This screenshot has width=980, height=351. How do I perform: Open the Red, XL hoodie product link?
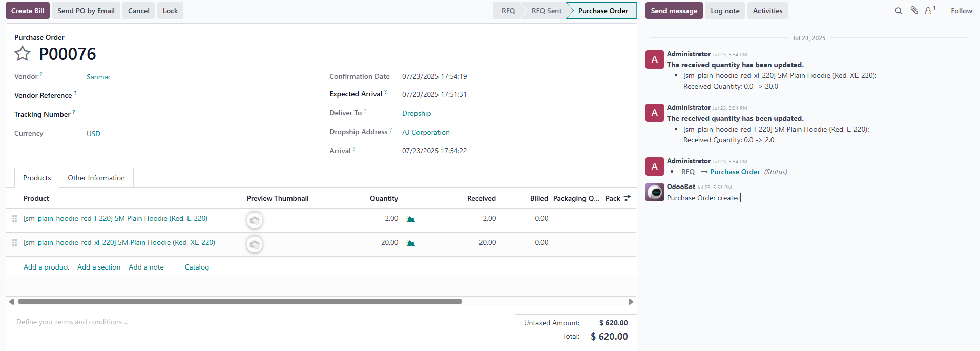119,242
